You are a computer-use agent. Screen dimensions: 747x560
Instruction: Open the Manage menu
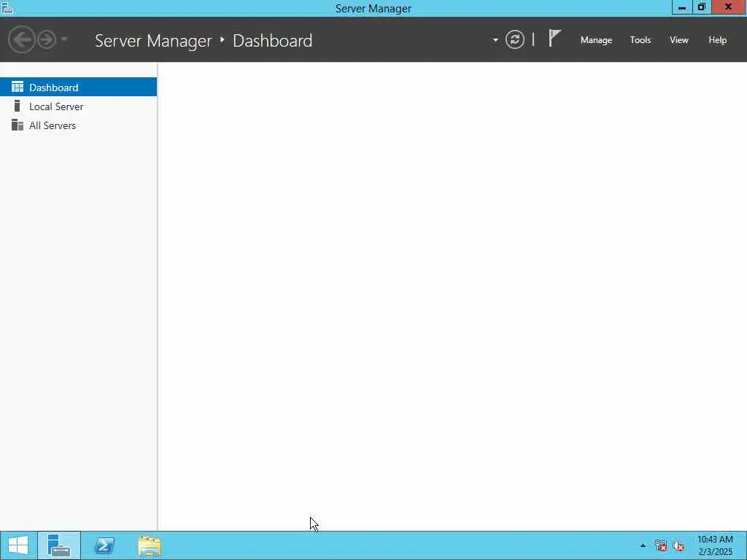(596, 40)
